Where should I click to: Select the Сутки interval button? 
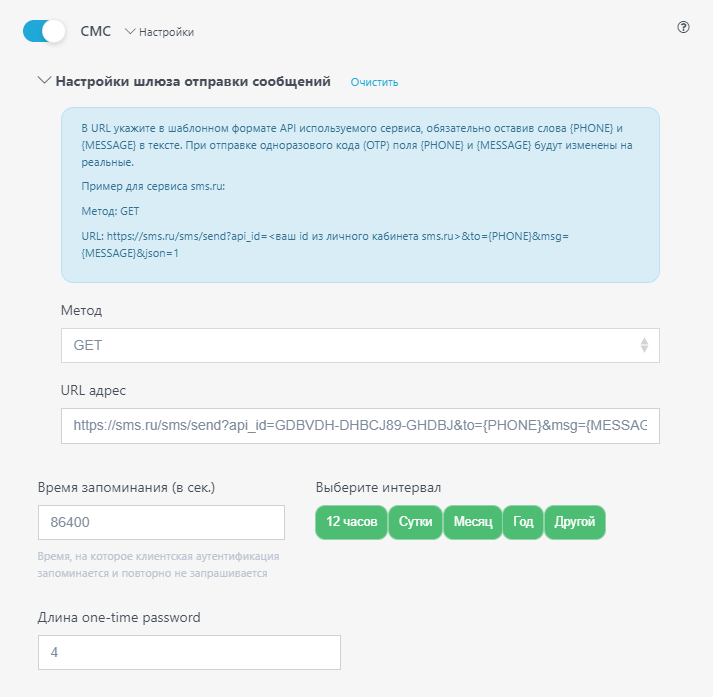tap(415, 522)
